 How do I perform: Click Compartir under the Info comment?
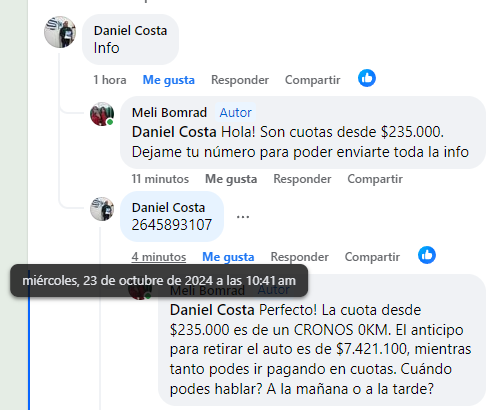pos(313,80)
